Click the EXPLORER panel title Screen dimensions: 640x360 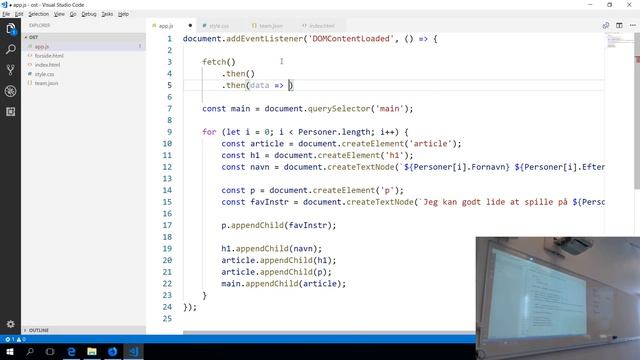tap(40, 25)
